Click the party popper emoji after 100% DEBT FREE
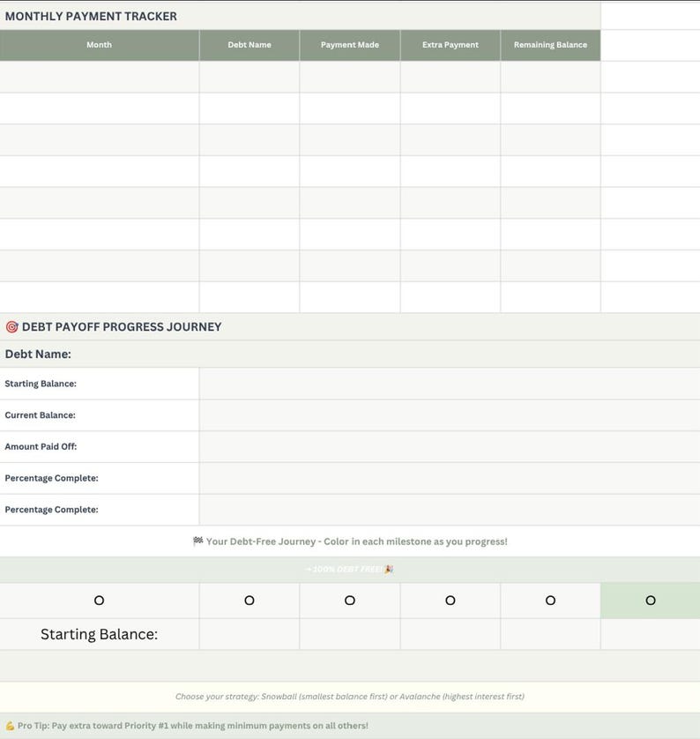 coord(389,570)
